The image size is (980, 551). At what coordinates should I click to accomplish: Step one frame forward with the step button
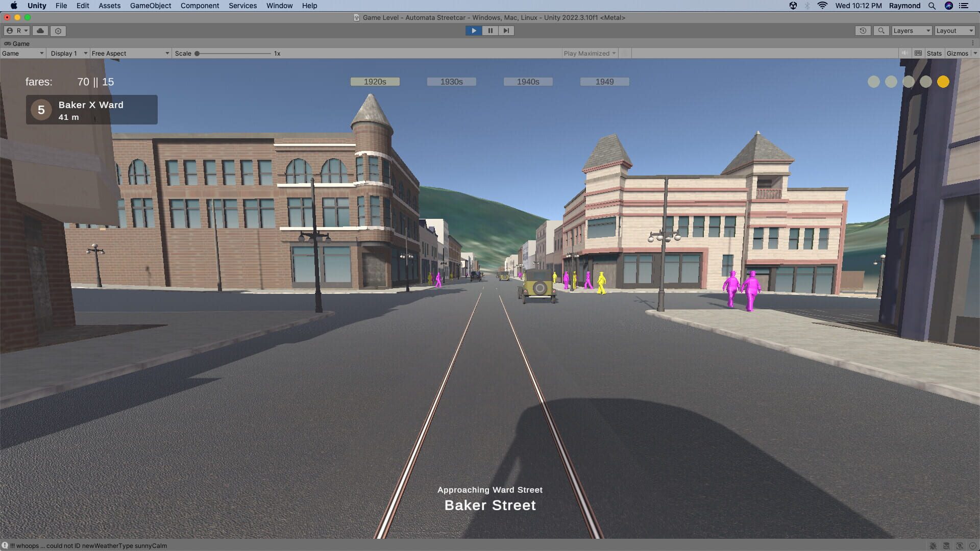(x=506, y=31)
